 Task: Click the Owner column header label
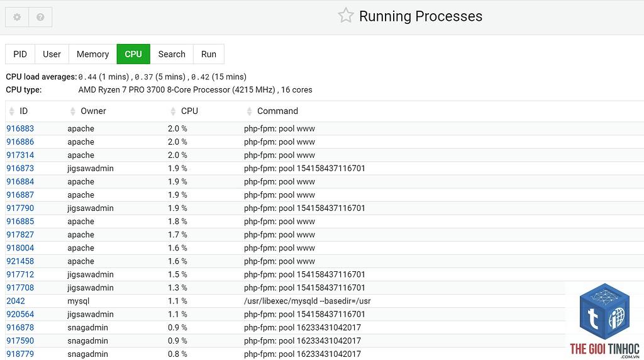click(x=93, y=111)
